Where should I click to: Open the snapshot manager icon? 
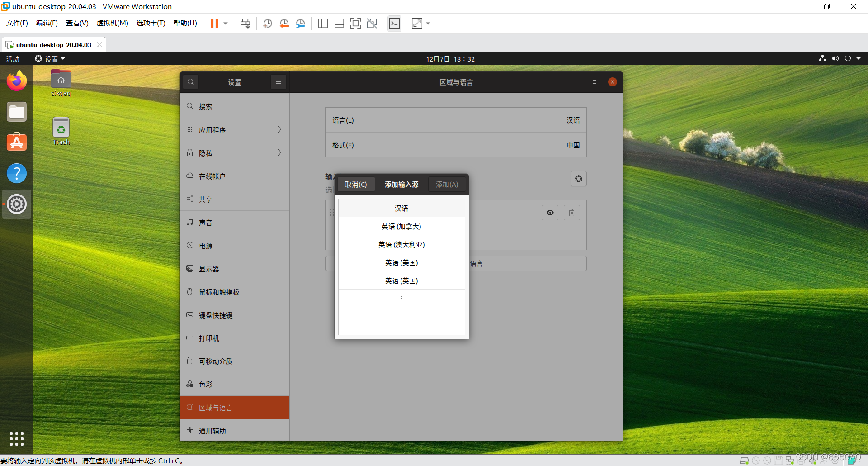(300, 23)
